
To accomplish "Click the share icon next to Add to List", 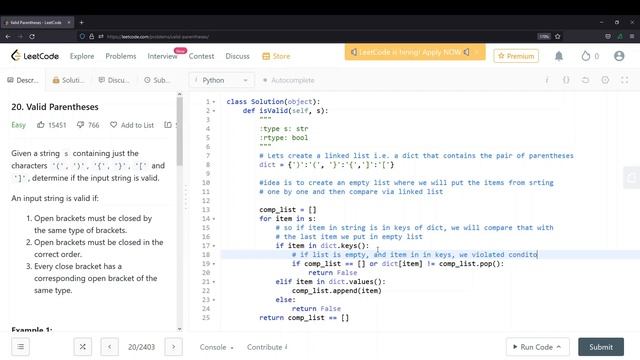I will [168, 124].
